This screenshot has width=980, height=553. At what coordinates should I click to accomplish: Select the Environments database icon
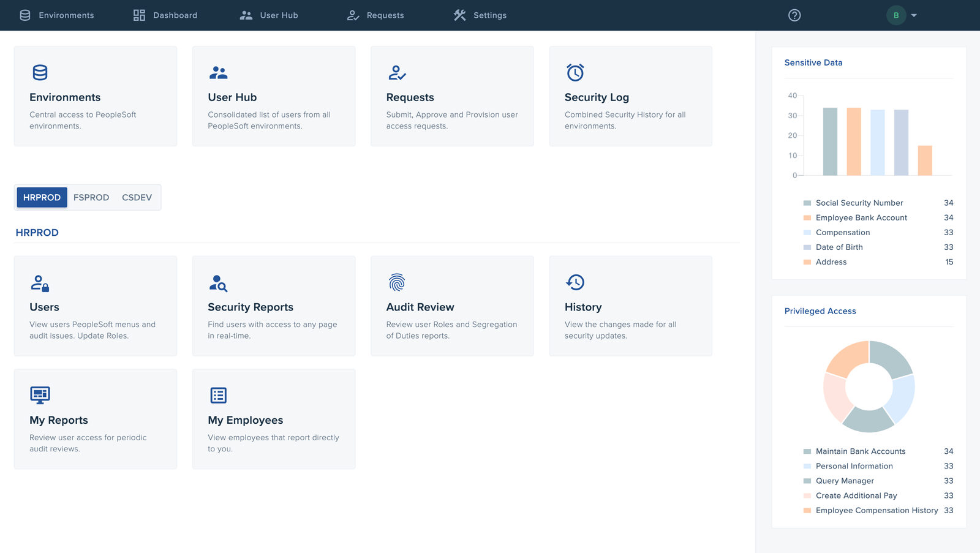39,72
